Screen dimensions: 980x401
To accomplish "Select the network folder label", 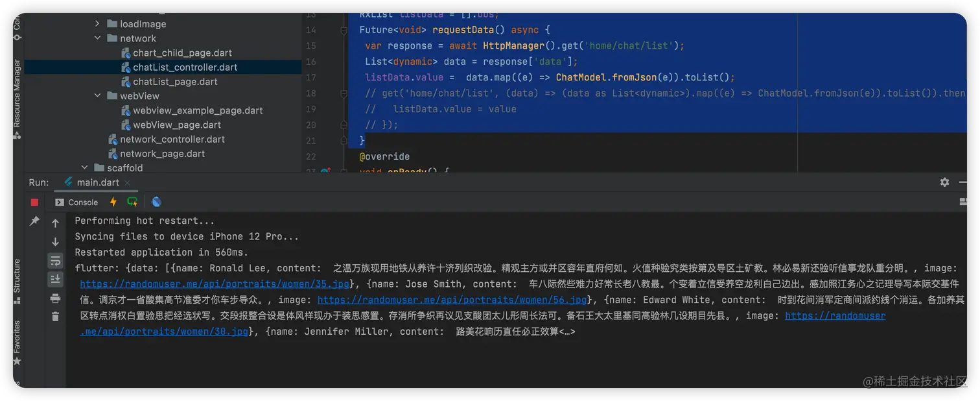I will pyautogui.click(x=138, y=38).
